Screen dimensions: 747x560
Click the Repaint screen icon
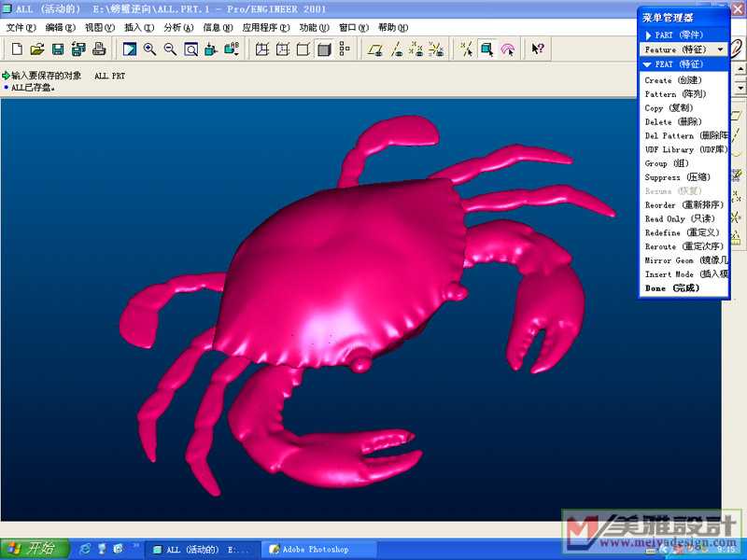coord(129,49)
